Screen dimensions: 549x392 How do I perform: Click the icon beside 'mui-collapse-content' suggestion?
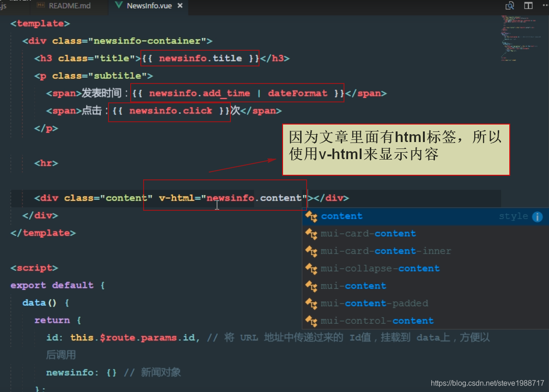pos(311,268)
